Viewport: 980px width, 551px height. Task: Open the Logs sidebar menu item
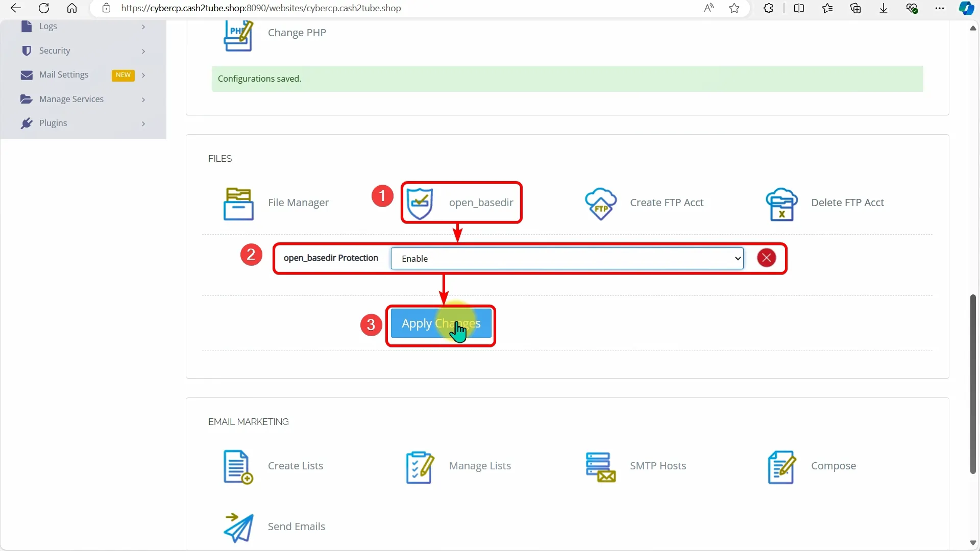click(83, 27)
